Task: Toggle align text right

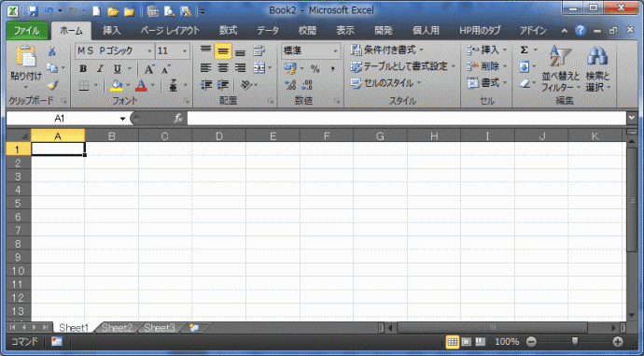Action: [240, 68]
